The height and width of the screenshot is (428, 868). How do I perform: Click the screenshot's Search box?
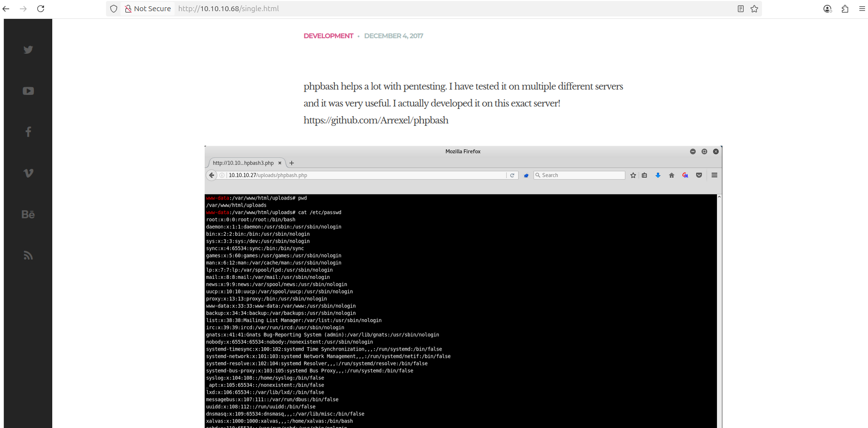tap(579, 175)
